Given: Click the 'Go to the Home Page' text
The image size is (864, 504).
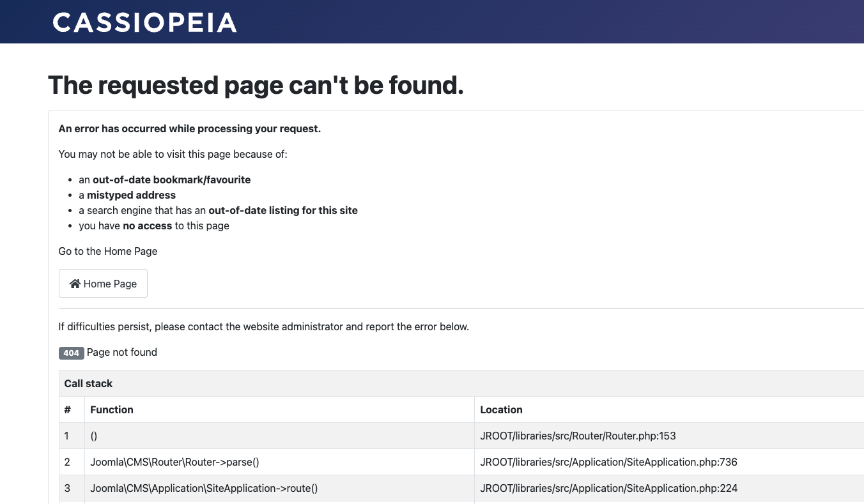Looking at the screenshot, I should tap(108, 251).
